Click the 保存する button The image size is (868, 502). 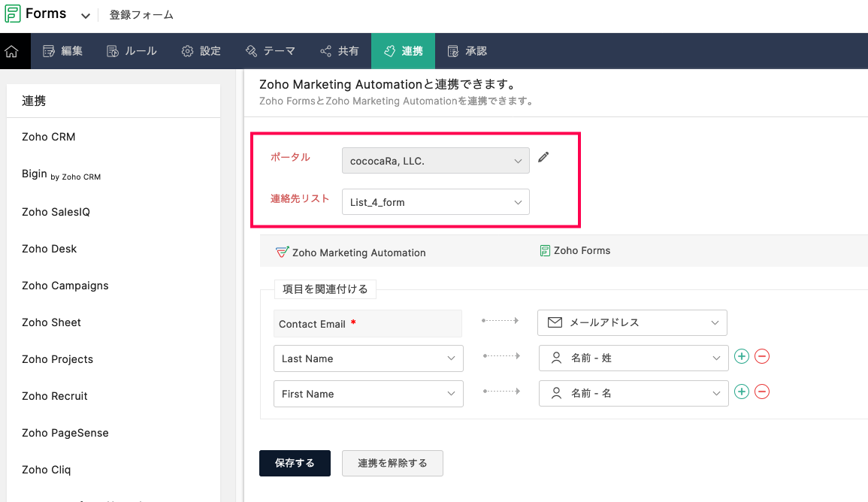pyautogui.click(x=295, y=463)
